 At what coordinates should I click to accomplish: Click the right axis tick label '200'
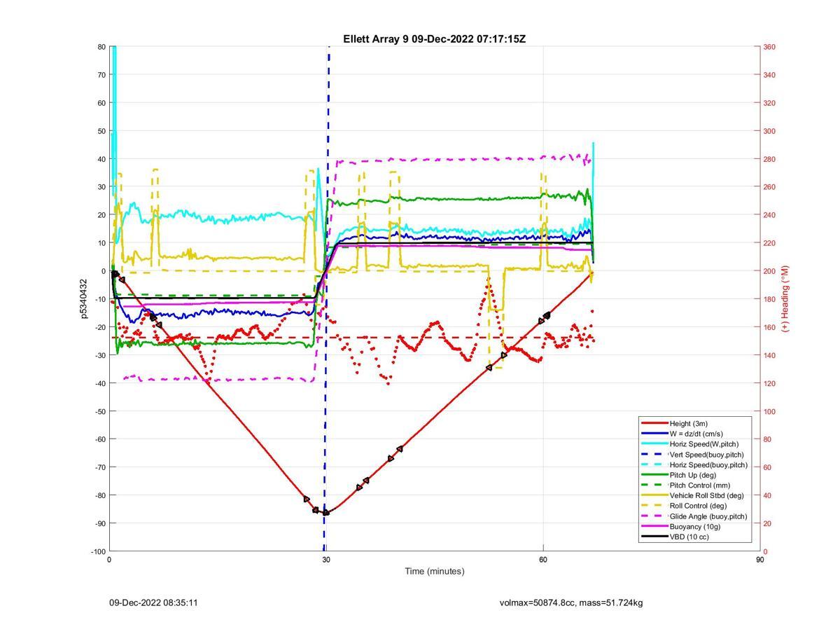(x=769, y=271)
